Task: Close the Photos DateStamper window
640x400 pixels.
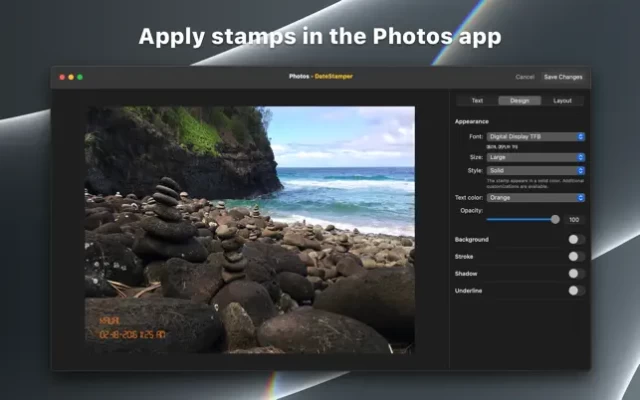Action: click(x=61, y=77)
